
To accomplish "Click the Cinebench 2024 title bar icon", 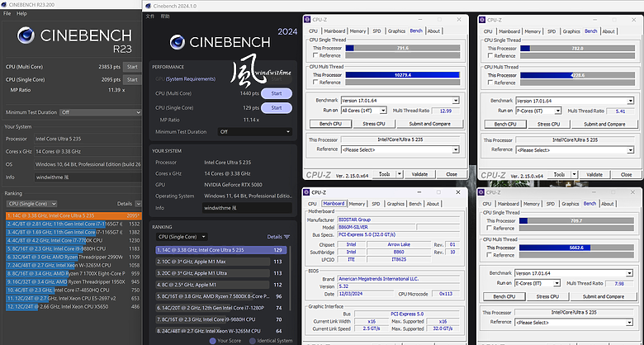I will click(148, 6).
